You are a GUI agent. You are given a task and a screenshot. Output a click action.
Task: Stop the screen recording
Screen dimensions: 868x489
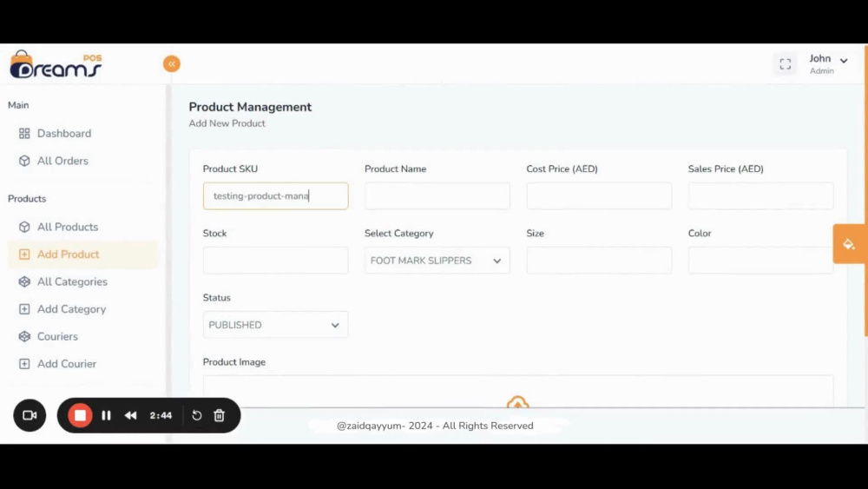[80, 415]
